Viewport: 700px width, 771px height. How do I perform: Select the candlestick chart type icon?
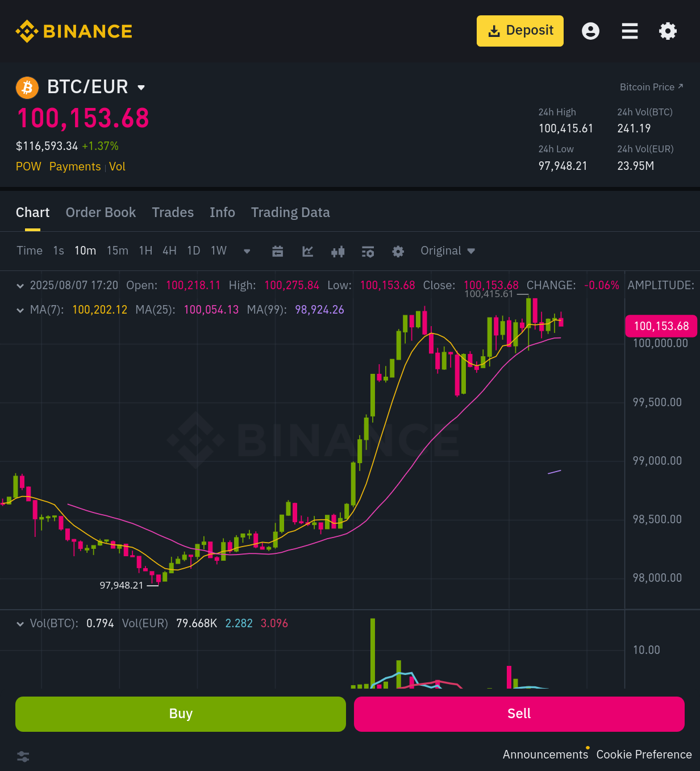coord(338,251)
